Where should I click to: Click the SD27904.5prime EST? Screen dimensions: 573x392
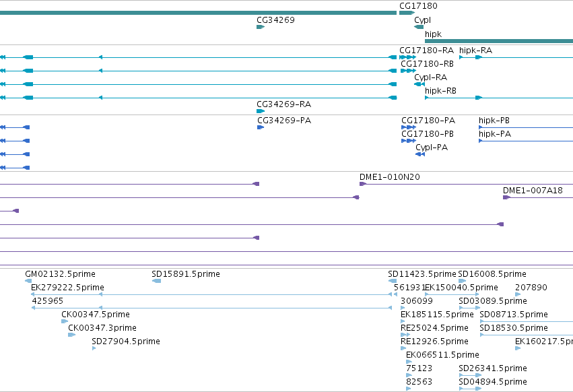click(94, 348)
